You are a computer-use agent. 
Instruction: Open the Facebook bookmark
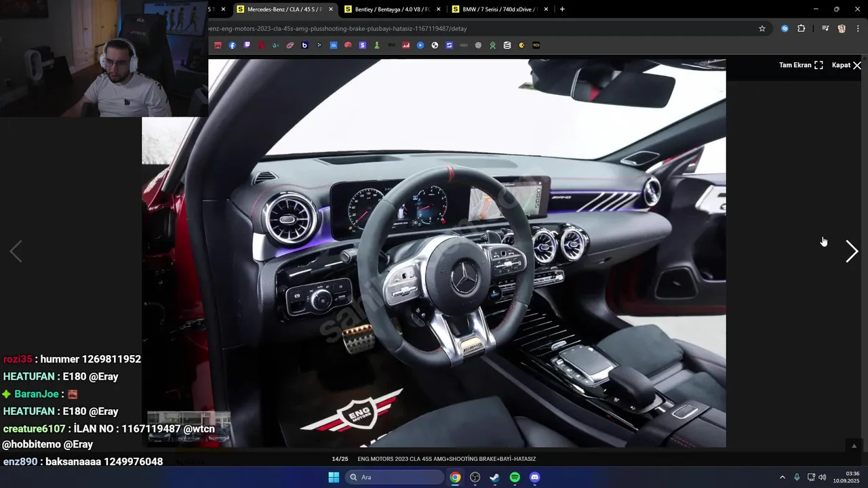(233, 45)
